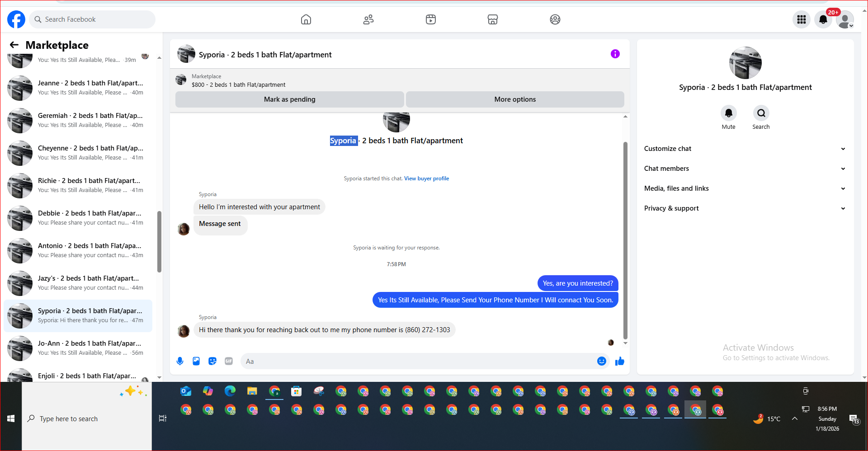Expand Customize chat section
The width and height of the screenshot is (868, 451).
[x=745, y=149]
